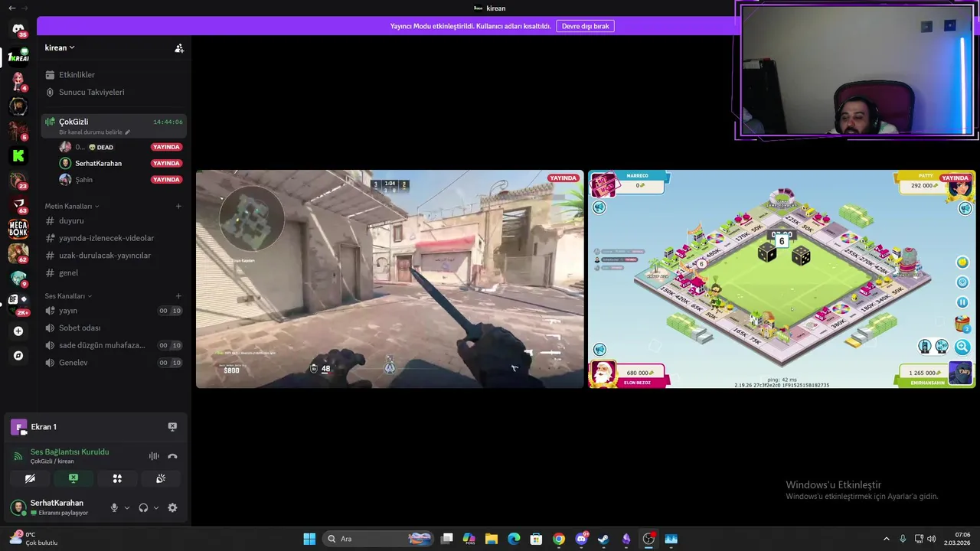Open Microsoft Store from the taskbar
Viewport: 980px width, 551px height.
click(536, 539)
